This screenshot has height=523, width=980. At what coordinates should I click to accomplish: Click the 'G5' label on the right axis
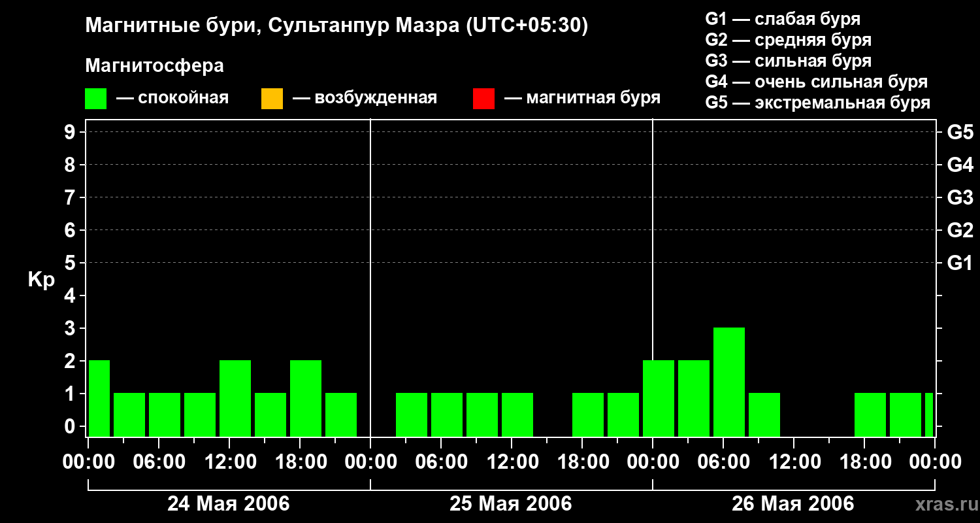pos(960,132)
